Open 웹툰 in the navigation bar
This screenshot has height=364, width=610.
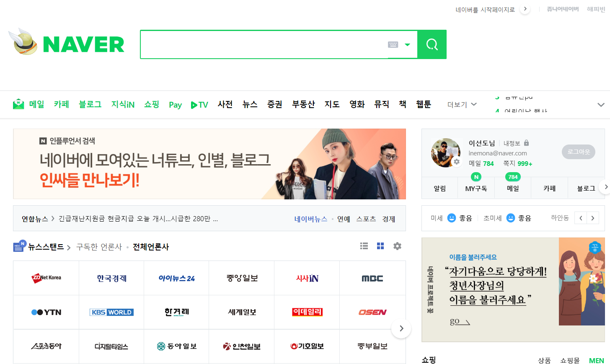pos(424,104)
